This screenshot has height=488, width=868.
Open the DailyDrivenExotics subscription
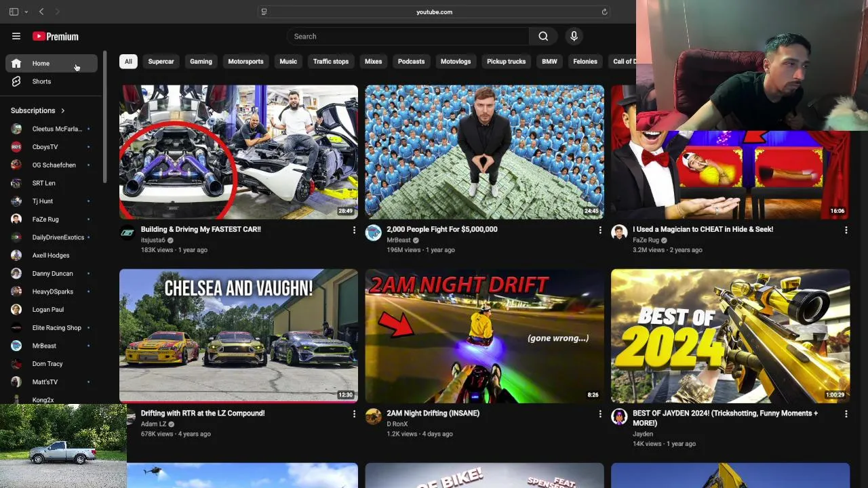(x=52, y=237)
